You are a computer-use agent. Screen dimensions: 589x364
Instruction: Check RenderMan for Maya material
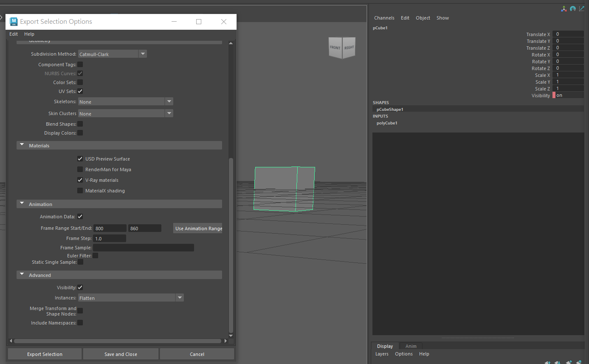[x=80, y=169]
